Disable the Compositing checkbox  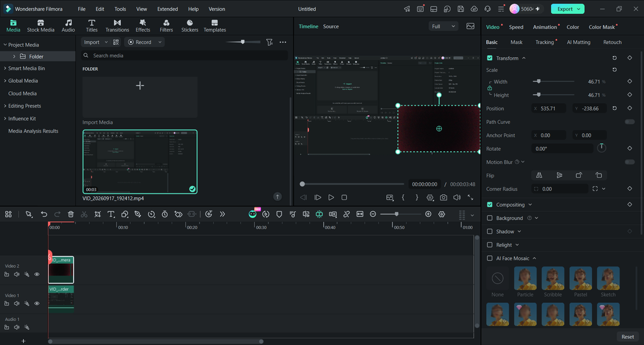489,205
